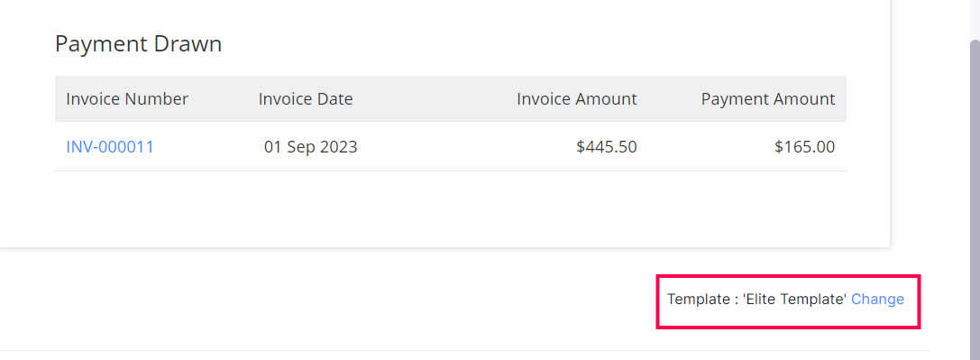Click the Payment Drawn section heading
The width and height of the screenshot is (980, 360).
[138, 44]
